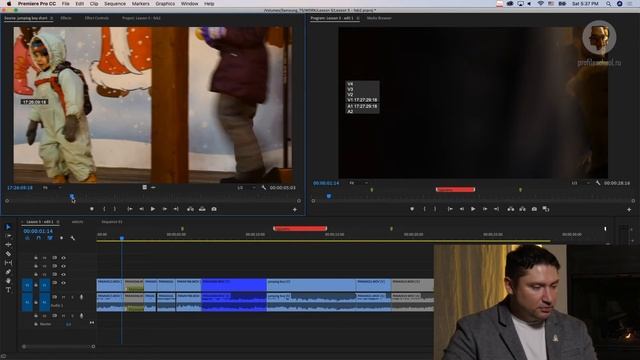Select the Track Select Forward tool
640x360 pixels.
coord(8,236)
